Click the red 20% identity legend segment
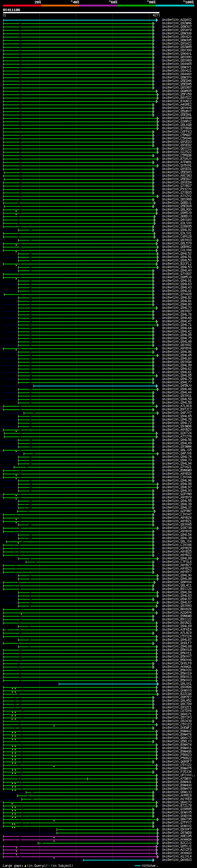 [22, 6]
